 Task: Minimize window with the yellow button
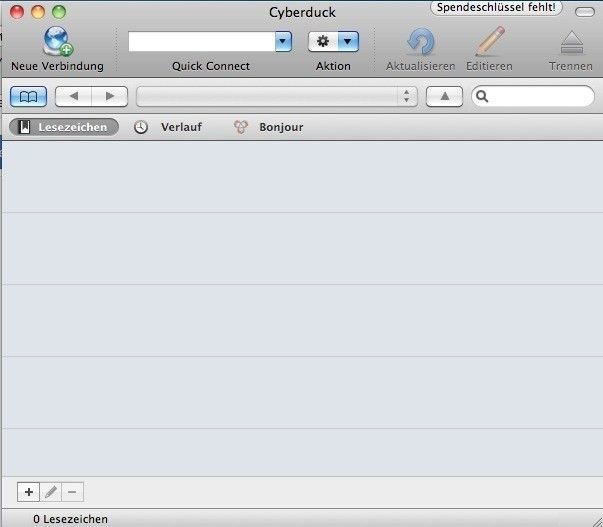tap(38, 12)
